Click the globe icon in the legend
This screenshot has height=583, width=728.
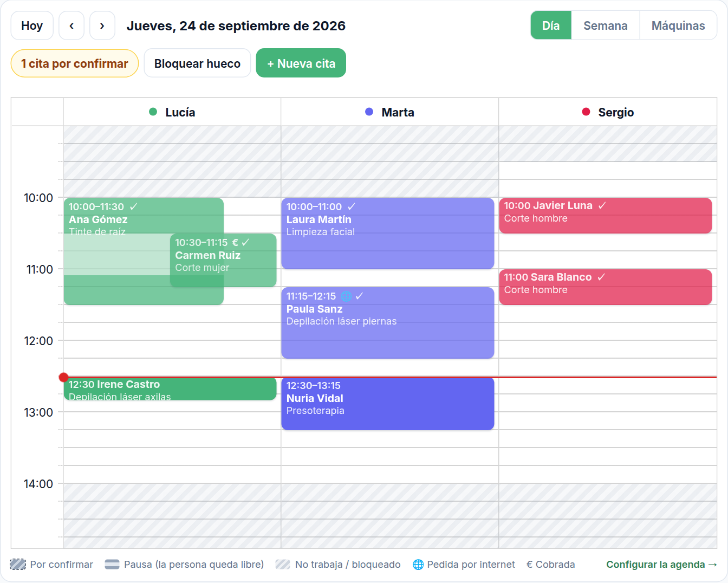tap(418, 565)
